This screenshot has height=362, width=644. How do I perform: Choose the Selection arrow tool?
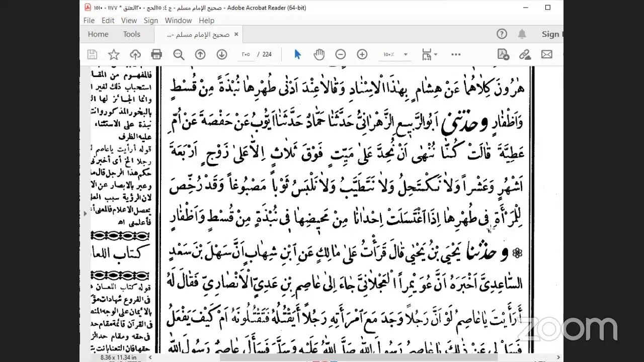click(x=297, y=54)
